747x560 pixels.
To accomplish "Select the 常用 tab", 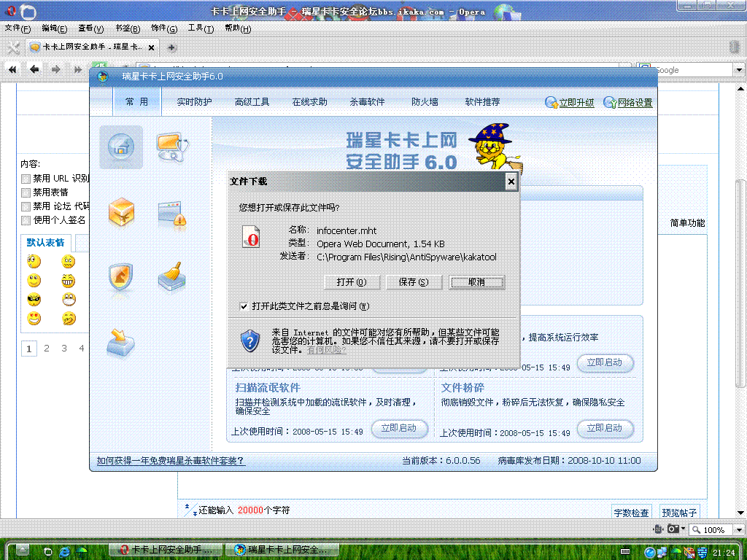I will (x=136, y=101).
